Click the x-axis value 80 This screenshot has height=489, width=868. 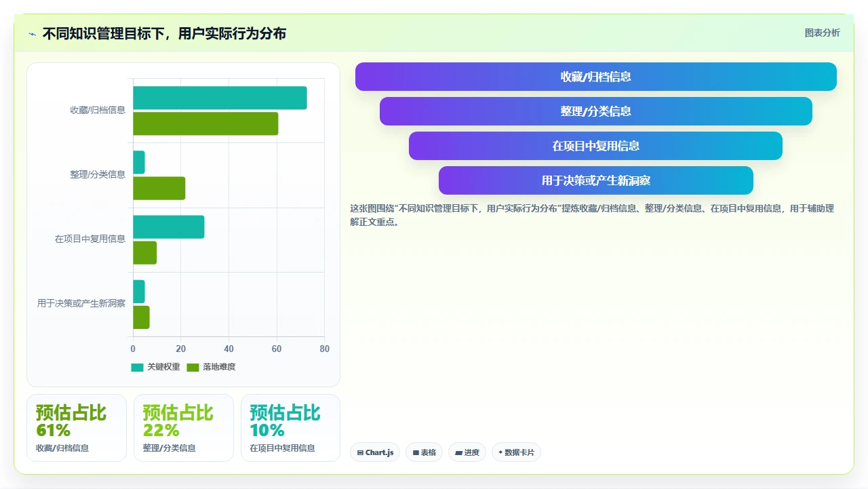[x=324, y=349]
